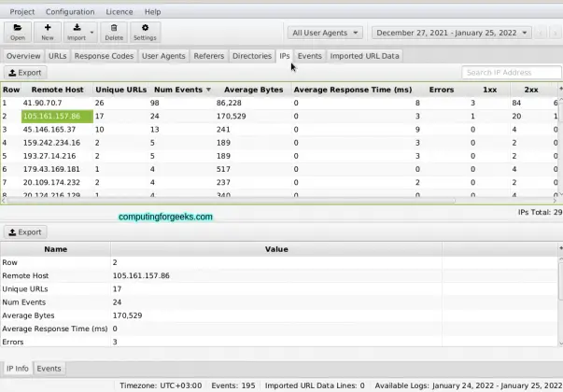Image resolution: width=563 pixels, height=392 pixels.
Task: Select the Events tab at the bottom
Action: pyautogui.click(x=49, y=369)
